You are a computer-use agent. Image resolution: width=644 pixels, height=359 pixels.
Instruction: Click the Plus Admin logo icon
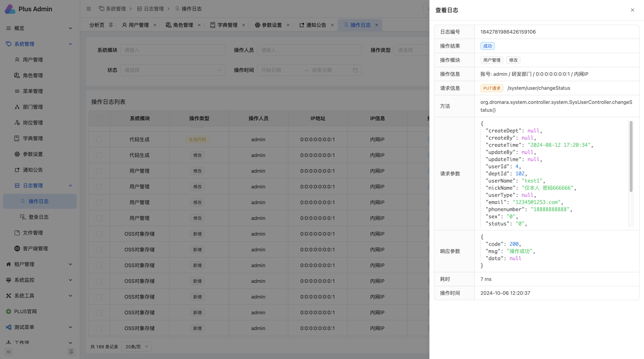tap(10, 9)
